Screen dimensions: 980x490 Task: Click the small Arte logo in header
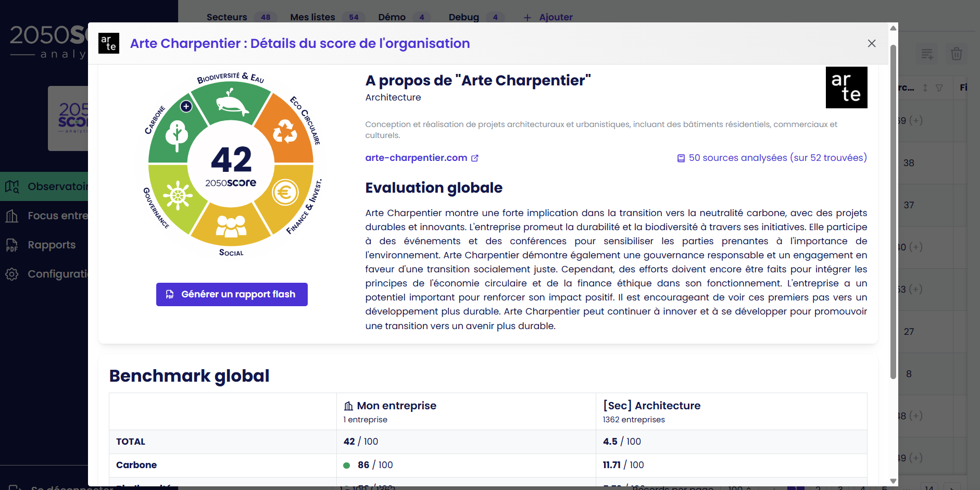coord(109,43)
